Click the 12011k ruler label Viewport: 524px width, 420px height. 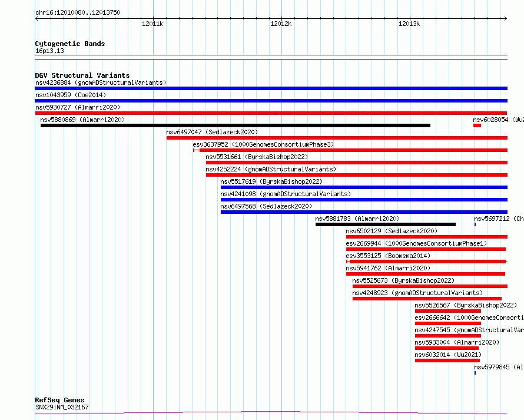[152, 24]
